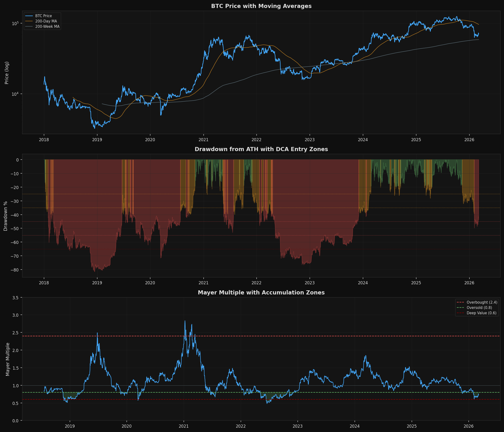Click the blue BTC Price legend line swatch
The width and height of the screenshot is (504, 432).
(29, 16)
